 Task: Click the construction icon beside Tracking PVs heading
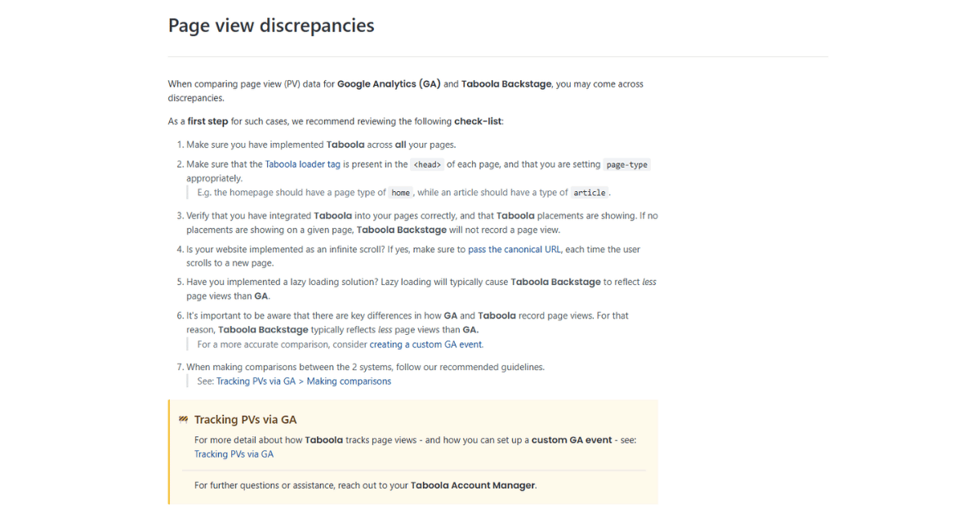[x=183, y=420]
